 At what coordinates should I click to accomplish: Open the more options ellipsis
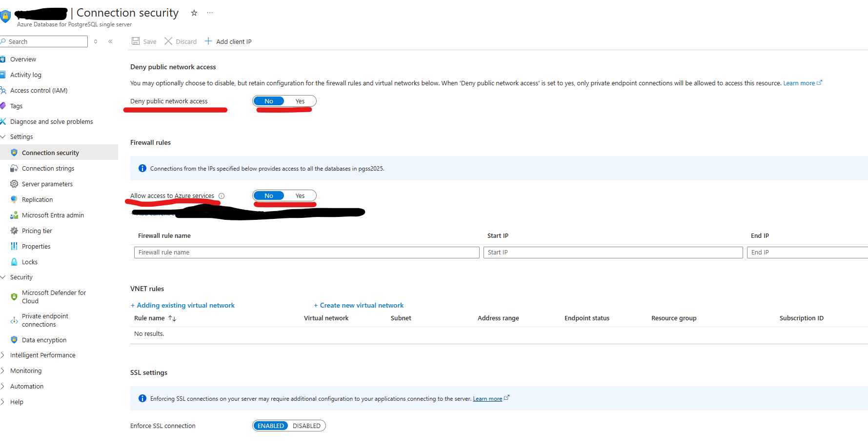point(210,13)
